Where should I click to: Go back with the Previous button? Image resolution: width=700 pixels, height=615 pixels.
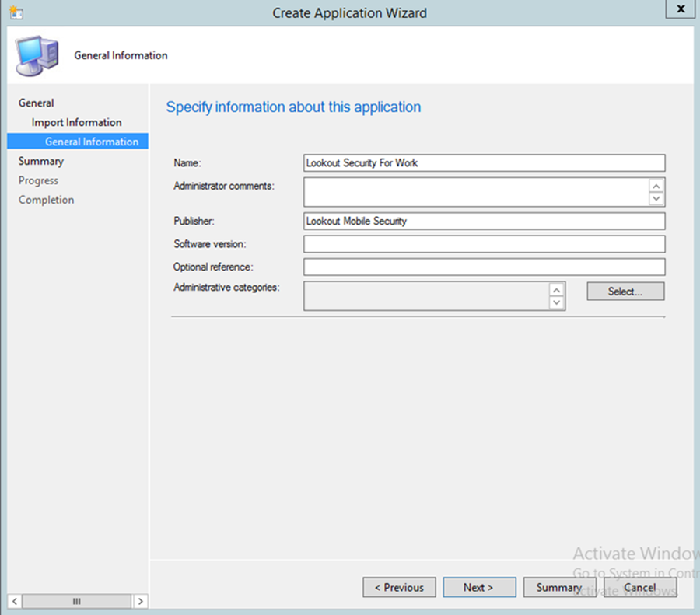399,587
